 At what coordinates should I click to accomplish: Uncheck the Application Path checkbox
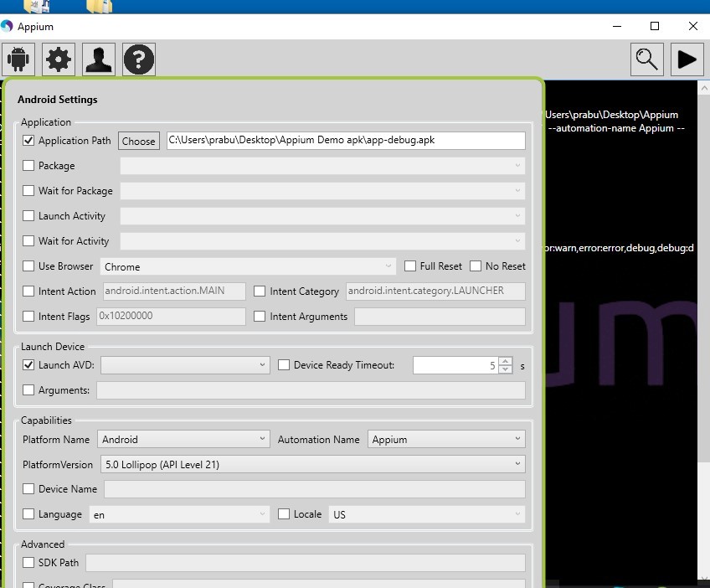(28, 141)
